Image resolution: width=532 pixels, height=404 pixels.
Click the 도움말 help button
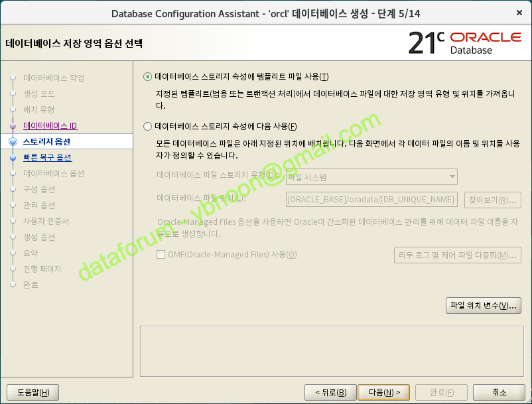pyautogui.click(x=33, y=392)
